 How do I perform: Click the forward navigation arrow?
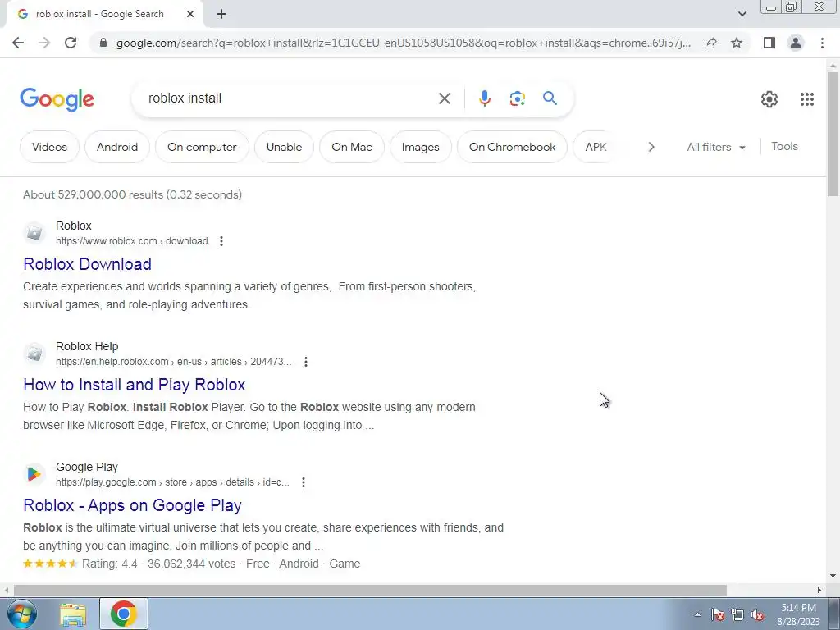click(x=44, y=43)
